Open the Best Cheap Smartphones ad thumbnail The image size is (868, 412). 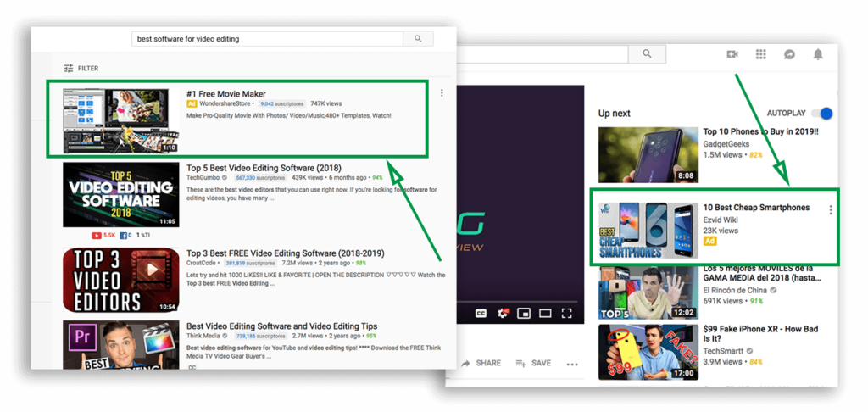click(x=648, y=230)
